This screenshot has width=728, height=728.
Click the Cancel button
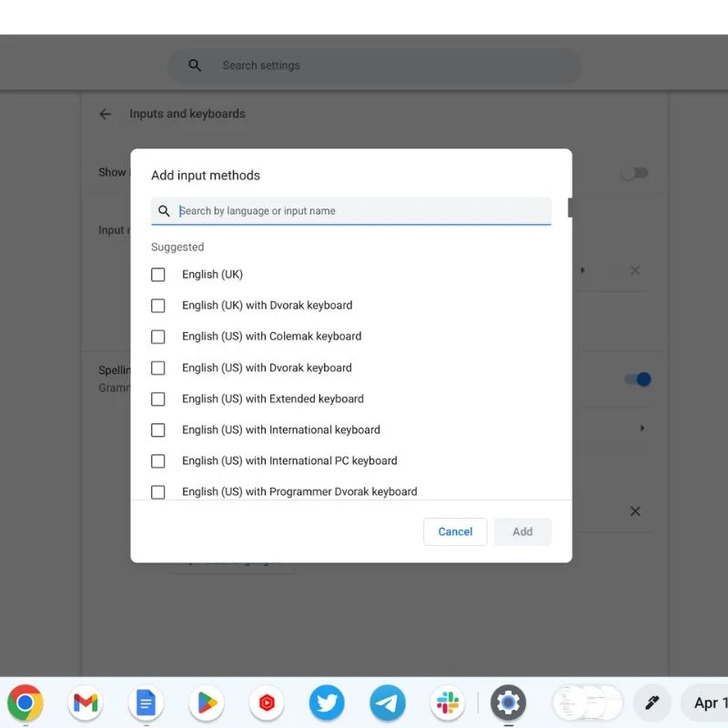coord(455,531)
